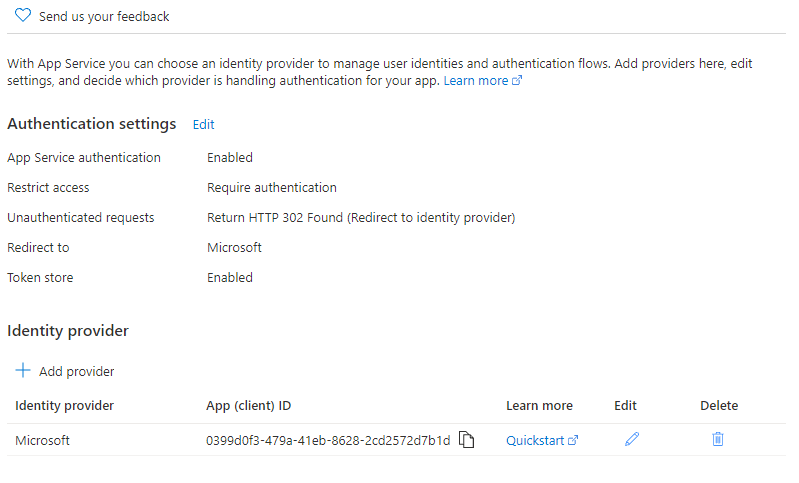Click the Learn more column header

click(539, 406)
